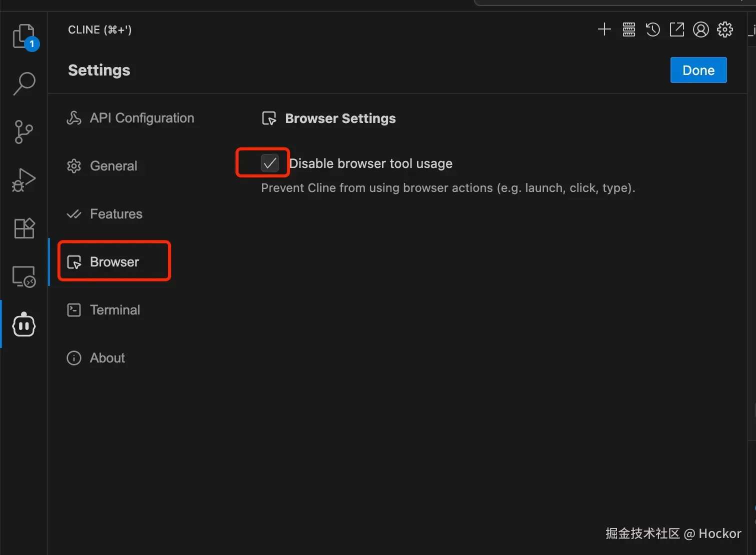Click the Prevent Cline from using browser description
This screenshot has width=756, height=555.
click(x=448, y=188)
